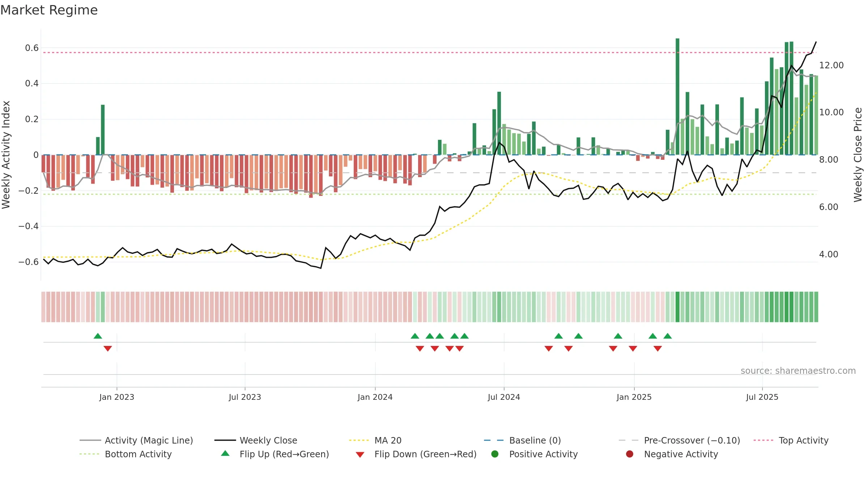Click the −0.6 activity axis value

pos(28,262)
